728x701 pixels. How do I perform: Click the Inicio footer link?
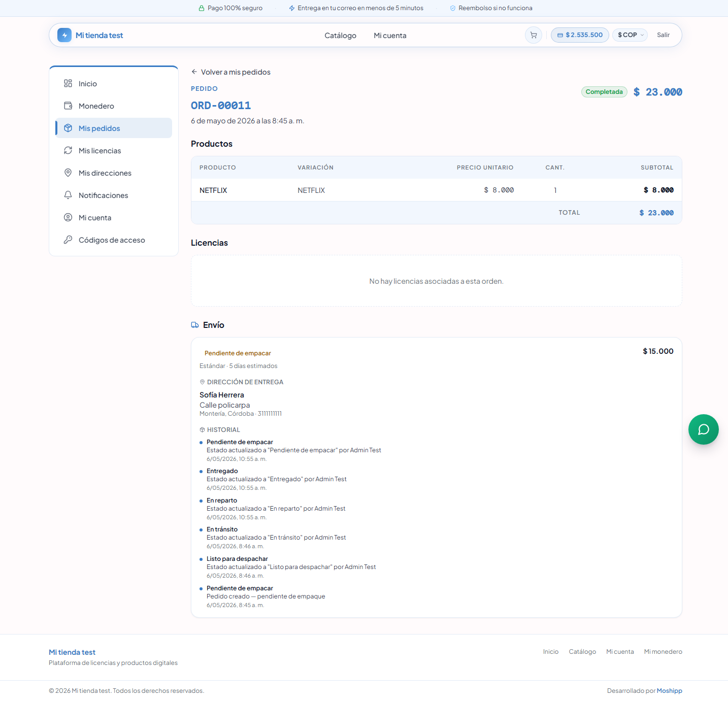551,651
